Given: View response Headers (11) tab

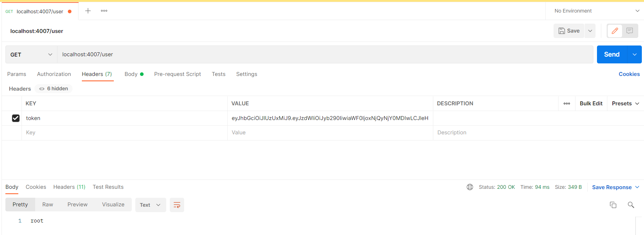Looking at the screenshot, I should click(69, 187).
